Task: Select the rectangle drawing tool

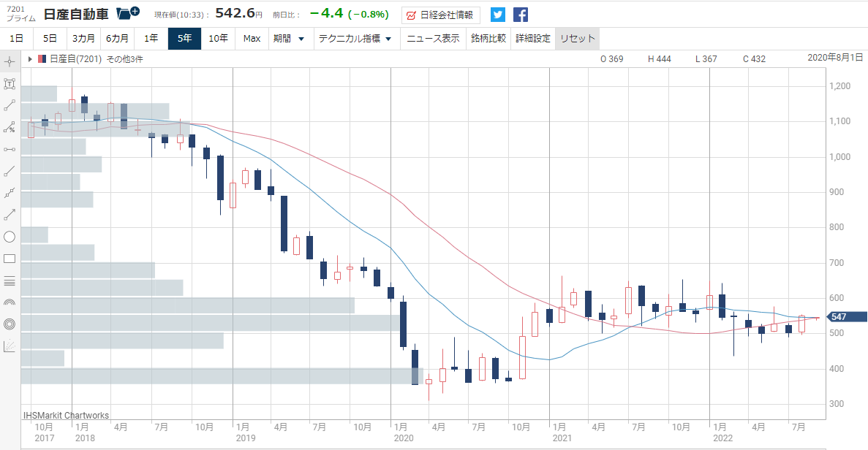Action: (x=10, y=259)
